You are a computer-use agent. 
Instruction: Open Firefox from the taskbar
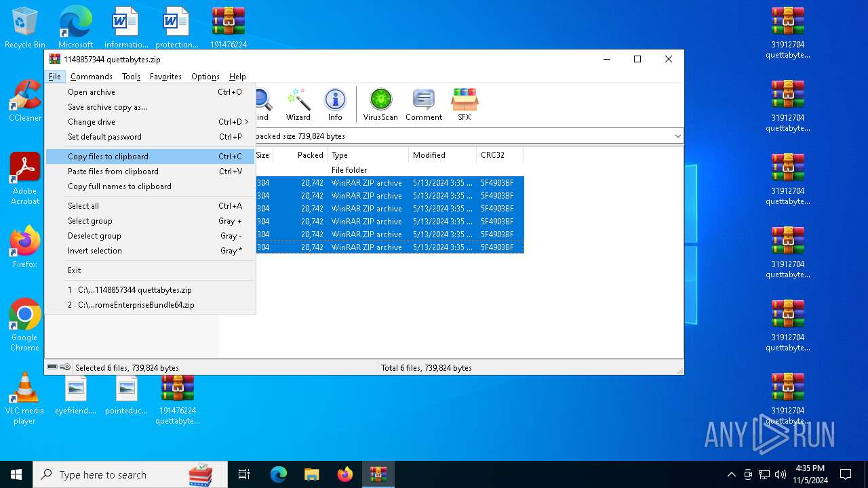(344, 474)
